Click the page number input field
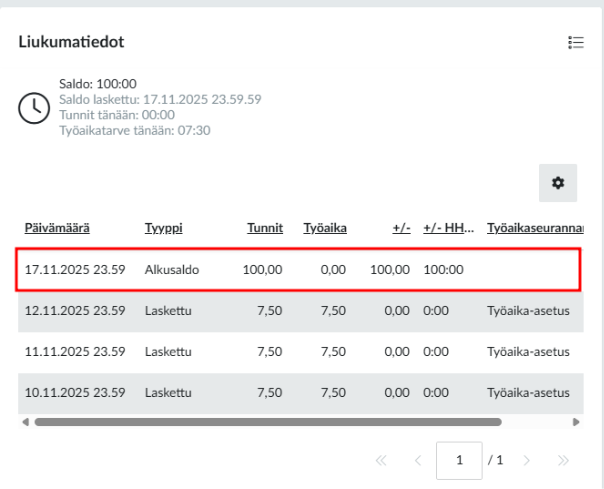 459,460
